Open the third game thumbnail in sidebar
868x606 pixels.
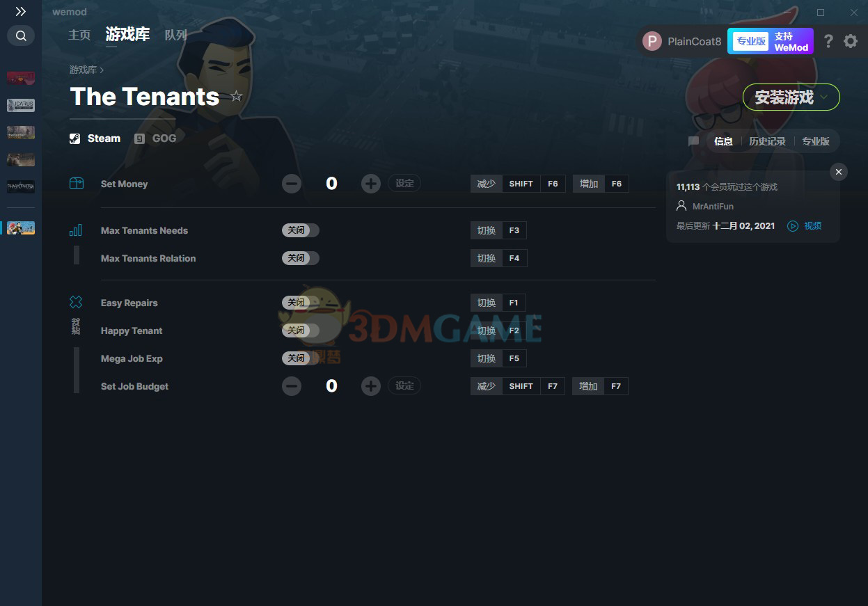pos(21,132)
